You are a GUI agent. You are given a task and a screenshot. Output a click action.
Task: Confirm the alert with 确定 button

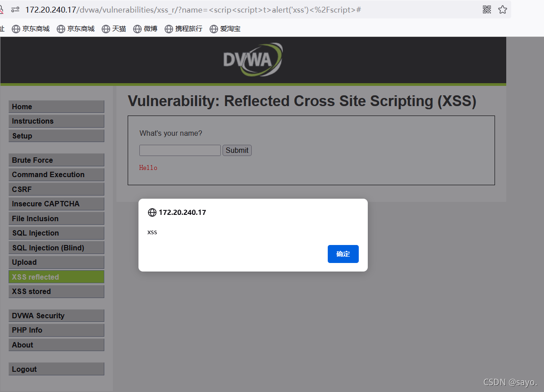(x=343, y=254)
